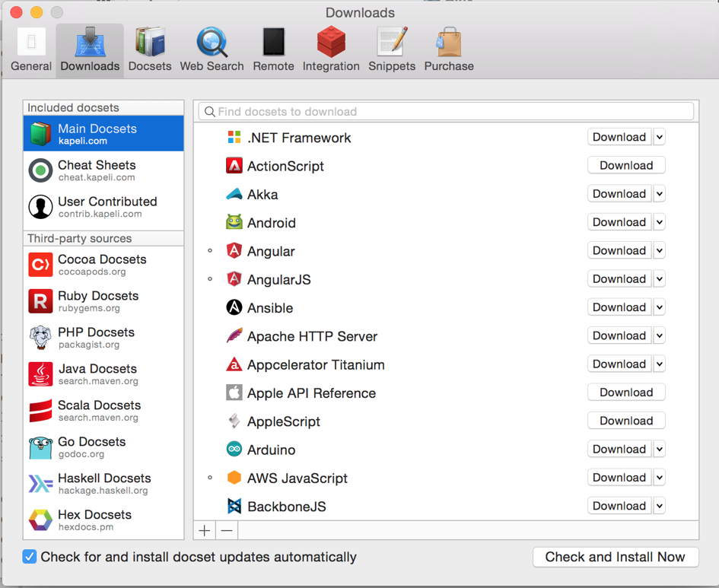The height and width of the screenshot is (588, 719).
Task: Click the Java Docsets coffee cup icon
Action: pos(40,374)
